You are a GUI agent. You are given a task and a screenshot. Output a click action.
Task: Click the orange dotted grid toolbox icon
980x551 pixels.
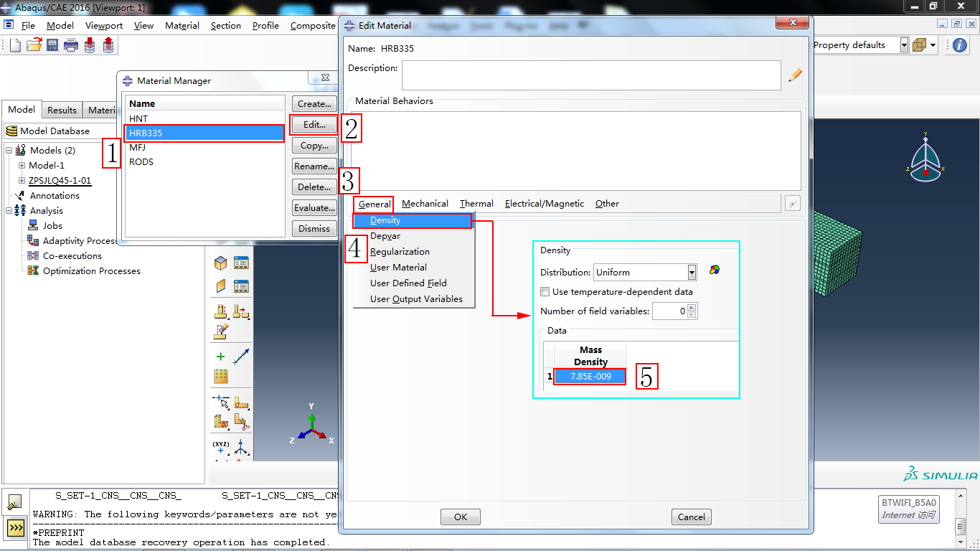point(221,377)
